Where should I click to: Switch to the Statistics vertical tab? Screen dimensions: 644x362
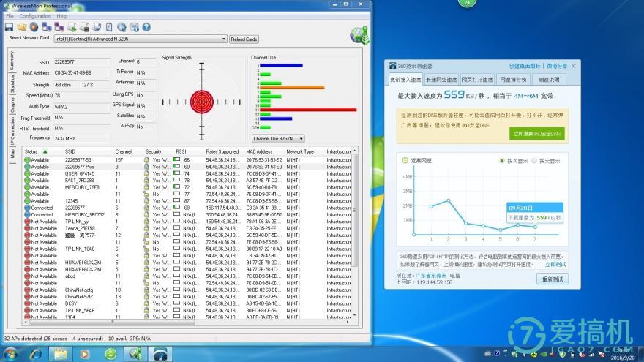click(x=12, y=83)
